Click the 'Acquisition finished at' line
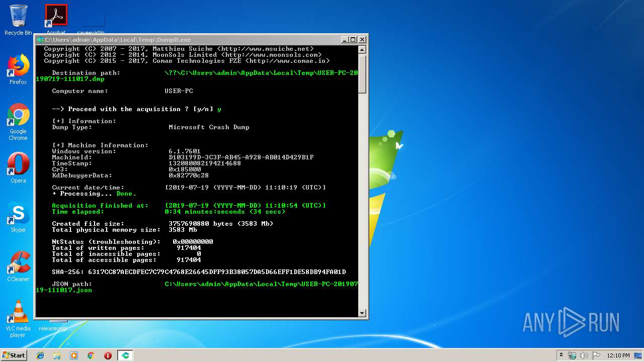Screen dimensions: 644x362 click(189, 206)
